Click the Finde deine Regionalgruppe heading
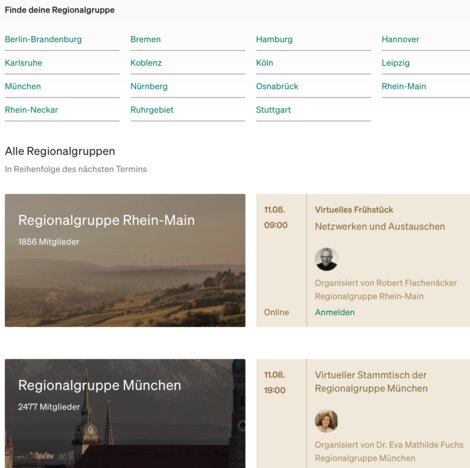Viewport: 470px width, 468px height. [x=60, y=10]
